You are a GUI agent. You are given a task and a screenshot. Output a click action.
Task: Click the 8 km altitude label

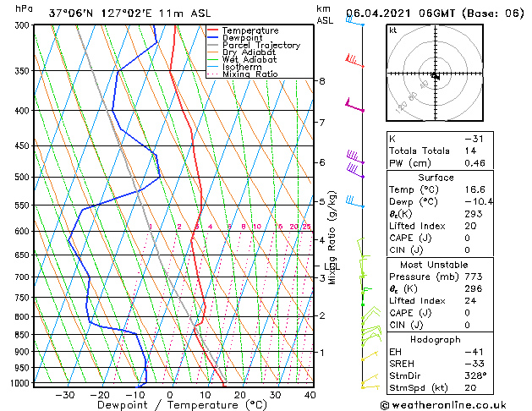pyautogui.click(x=322, y=81)
